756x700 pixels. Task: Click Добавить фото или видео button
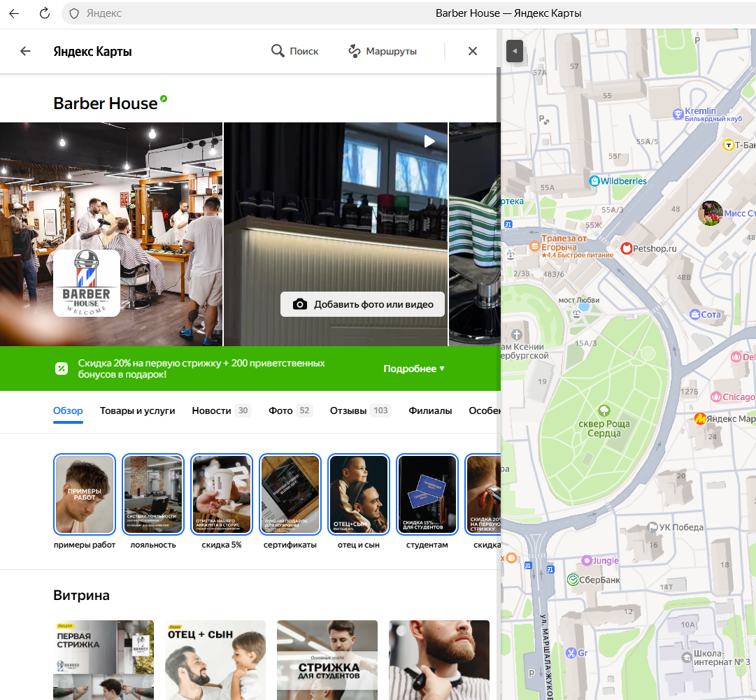362,304
